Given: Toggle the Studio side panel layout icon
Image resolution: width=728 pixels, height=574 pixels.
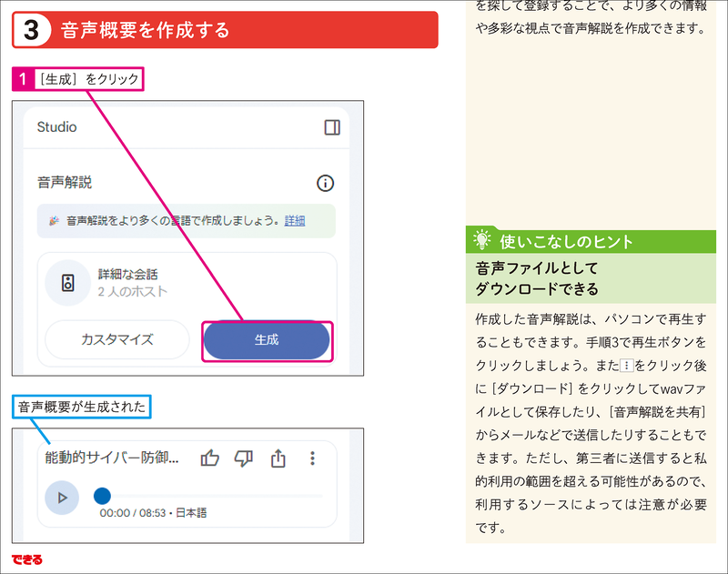Looking at the screenshot, I should [x=332, y=127].
